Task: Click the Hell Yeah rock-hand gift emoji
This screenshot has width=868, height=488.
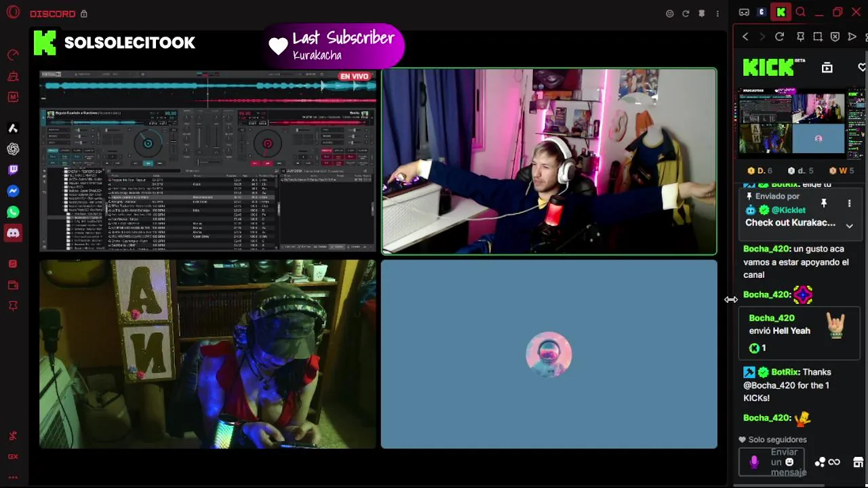Action: pyautogui.click(x=835, y=326)
